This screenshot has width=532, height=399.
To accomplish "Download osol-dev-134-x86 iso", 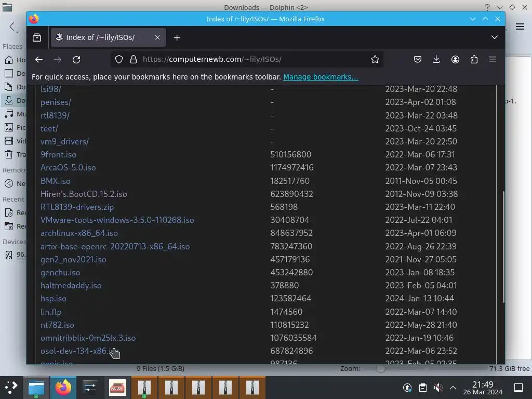I will pyautogui.click(x=78, y=351).
